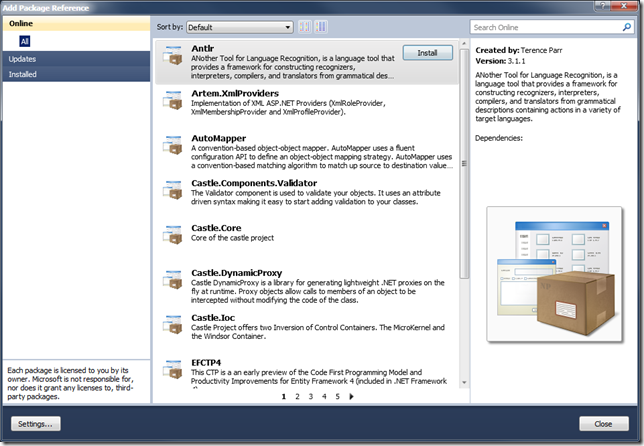
Task: Click the package list scrollbar thumb
Action: click(464, 163)
